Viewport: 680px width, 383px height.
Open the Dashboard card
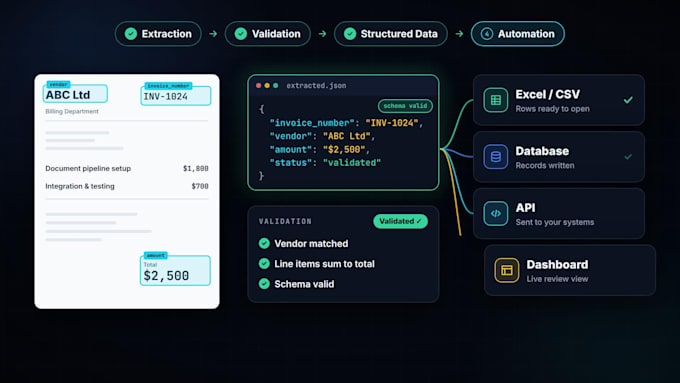tap(570, 270)
